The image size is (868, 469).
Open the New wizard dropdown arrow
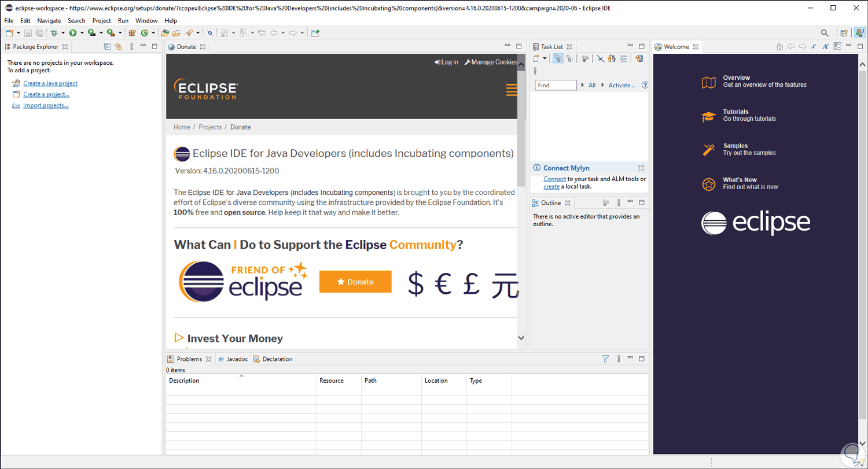[x=19, y=33]
